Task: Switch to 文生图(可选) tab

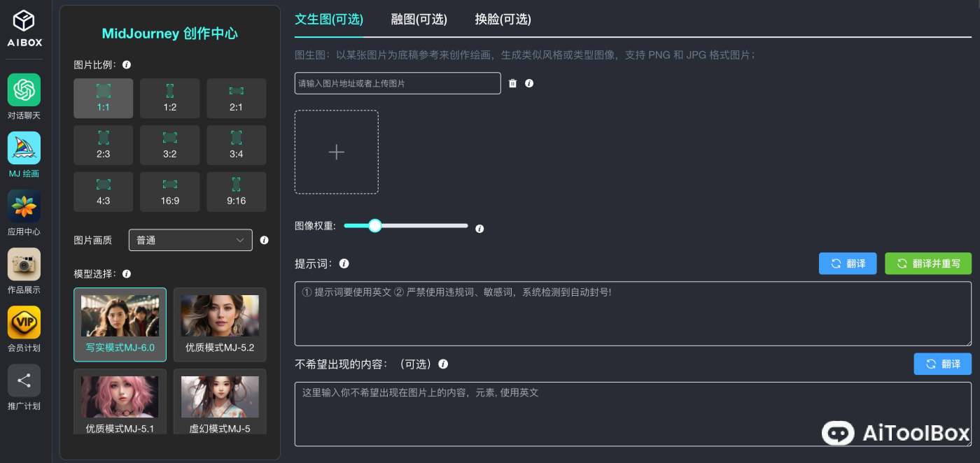Action: [329, 19]
